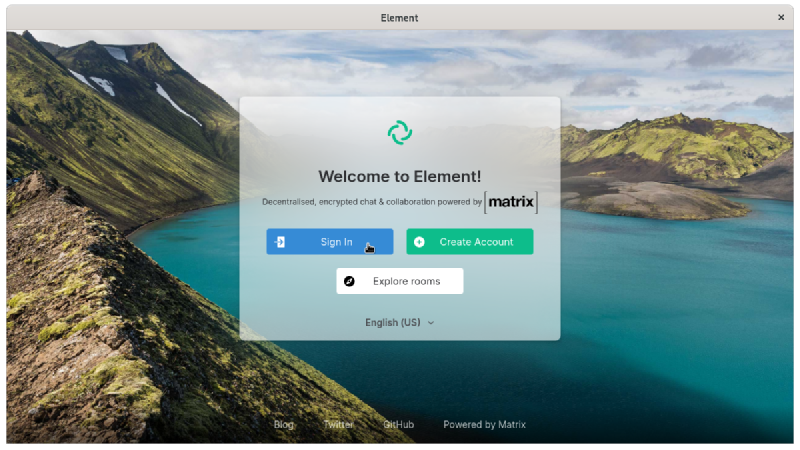Click the arrow icon on Sign In
This screenshot has width=800, height=450.
pos(281,242)
